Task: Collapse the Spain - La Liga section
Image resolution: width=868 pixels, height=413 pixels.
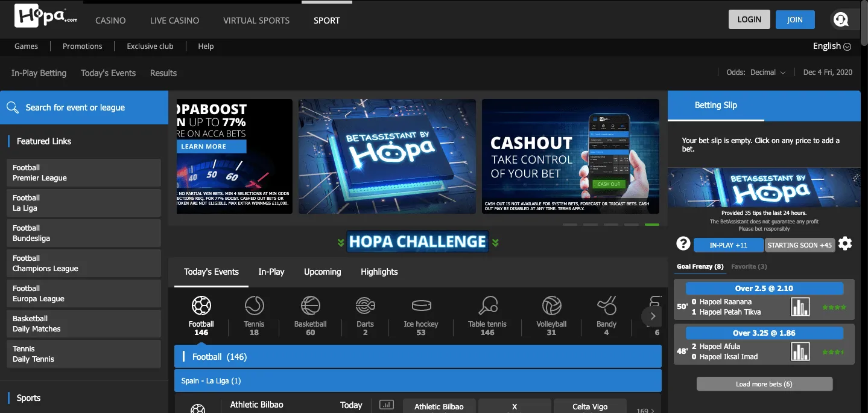Action: point(417,380)
